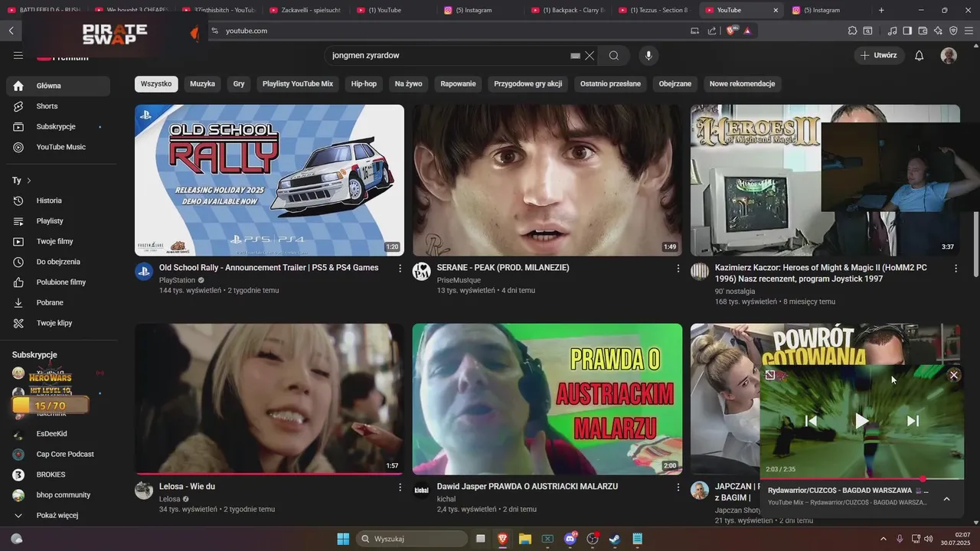Open a new browser tab

tap(881, 10)
